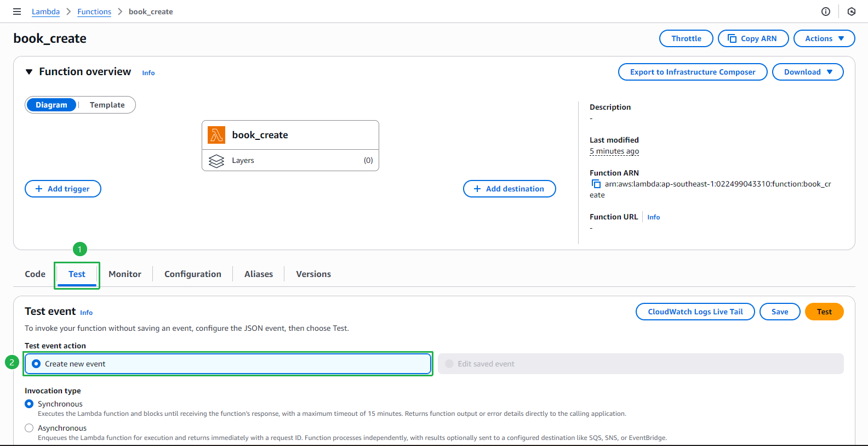This screenshot has height=446, width=868.
Task: Click the book_create breadcrumb text
Action: point(151,12)
